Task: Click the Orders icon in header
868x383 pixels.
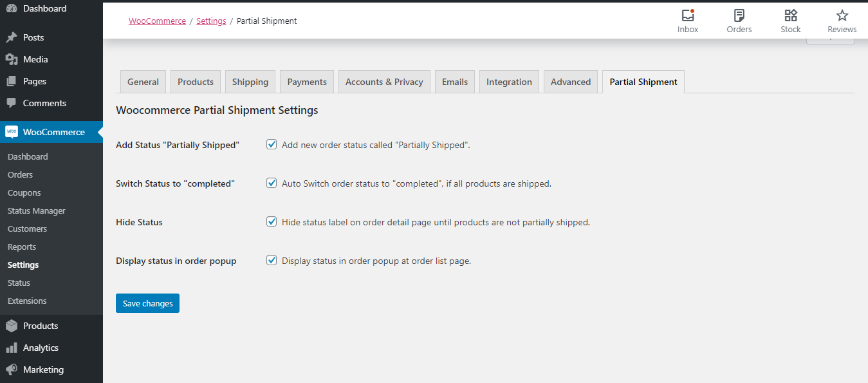Action: pyautogui.click(x=739, y=15)
